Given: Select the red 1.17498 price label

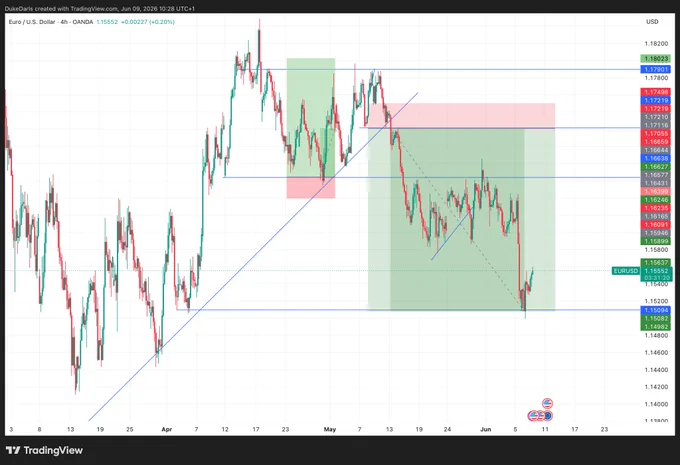Looking at the screenshot, I should (656, 92).
